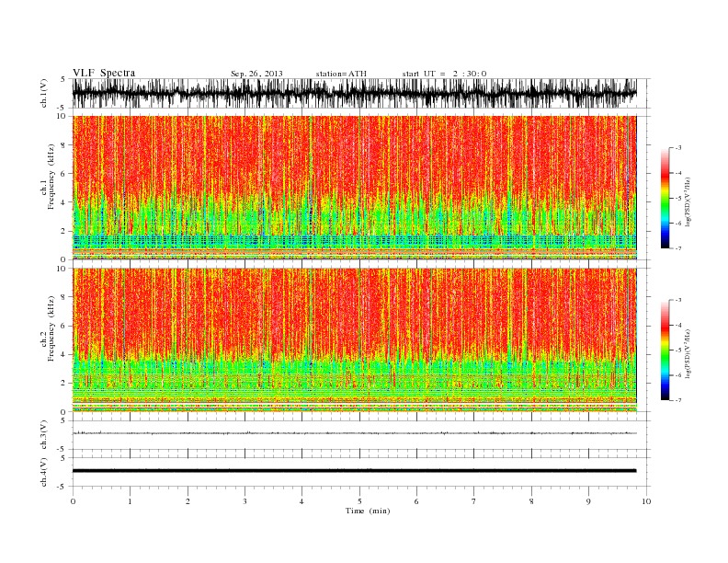
Task: Click the "VLF Spectra" plot title
Action: pyautogui.click(x=104, y=73)
